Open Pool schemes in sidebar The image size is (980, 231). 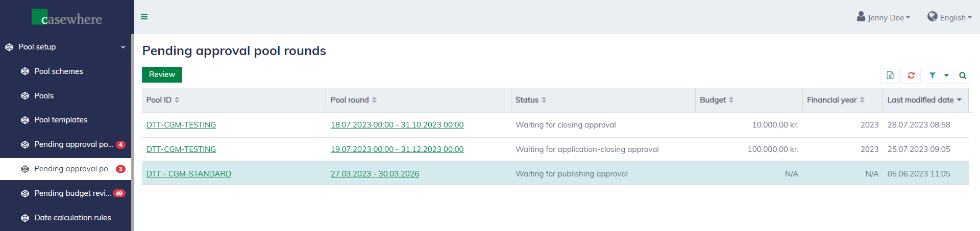point(58,71)
